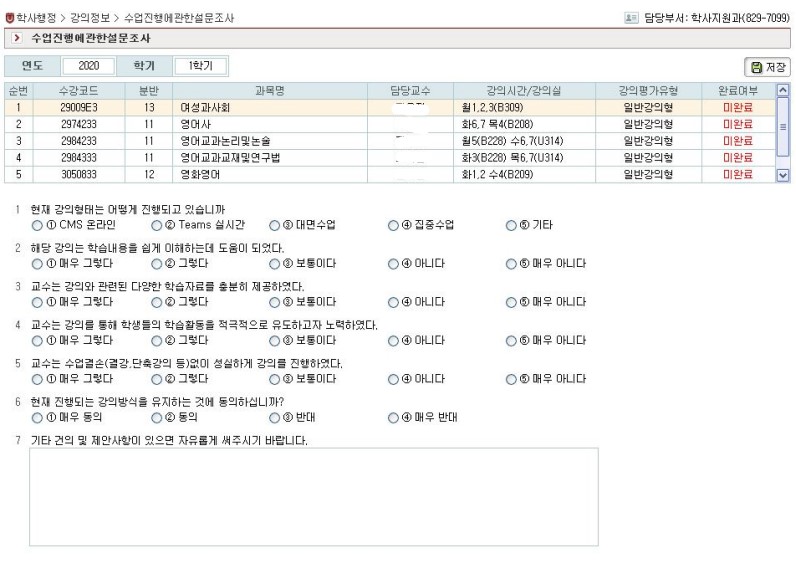796x564 pixels.
Task: Click the department icon beside 담당부서
Action: [630, 18]
